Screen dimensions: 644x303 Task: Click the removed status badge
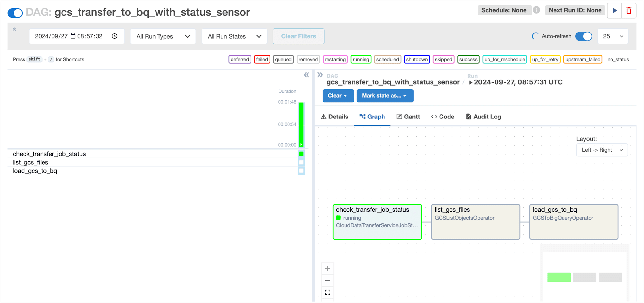click(308, 59)
